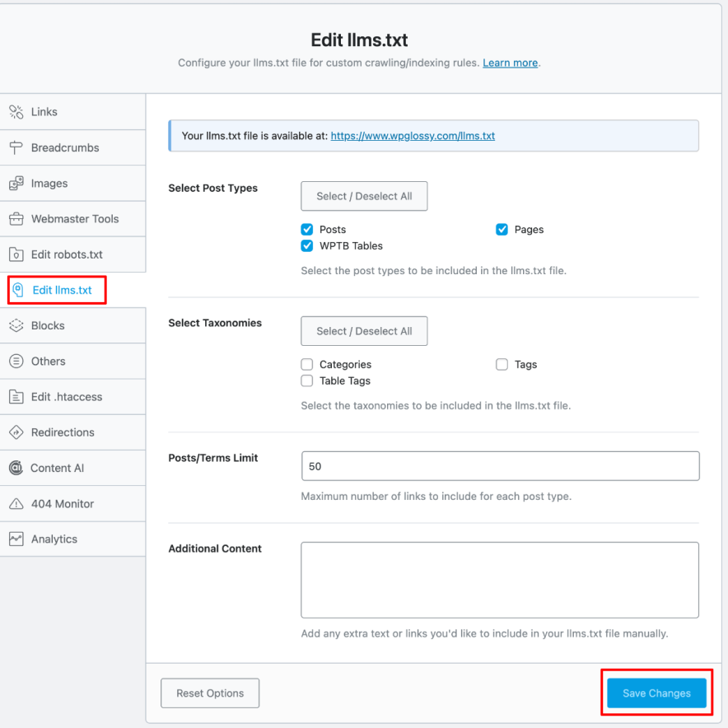Image resolution: width=728 pixels, height=728 pixels.
Task: Click the Redirections diamond arrow icon
Action: (16, 432)
